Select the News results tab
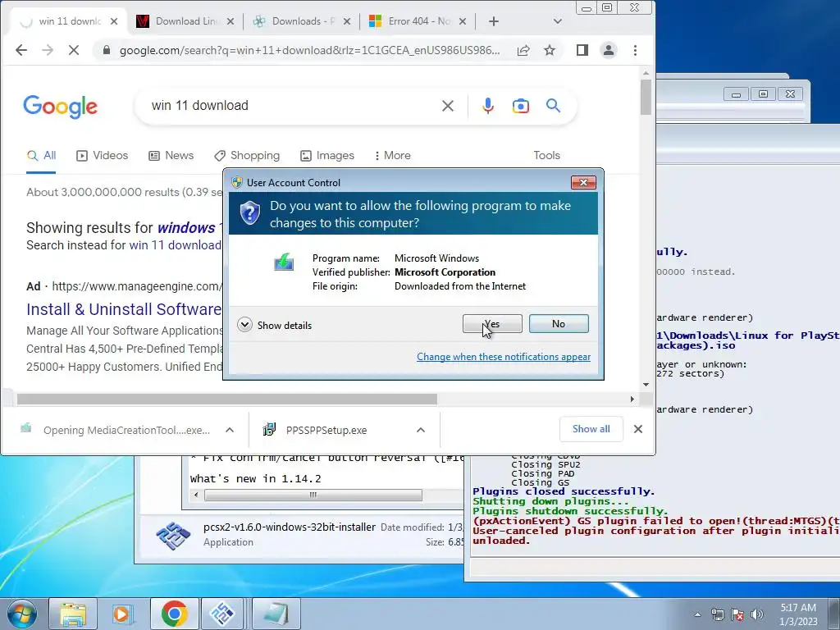The height and width of the screenshot is (630, 840). (x=171, y=155)
